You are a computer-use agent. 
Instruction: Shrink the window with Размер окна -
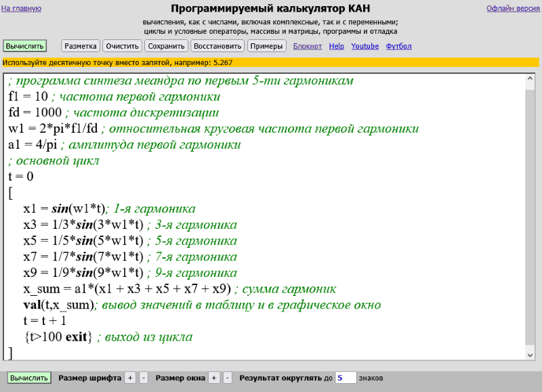226,378
